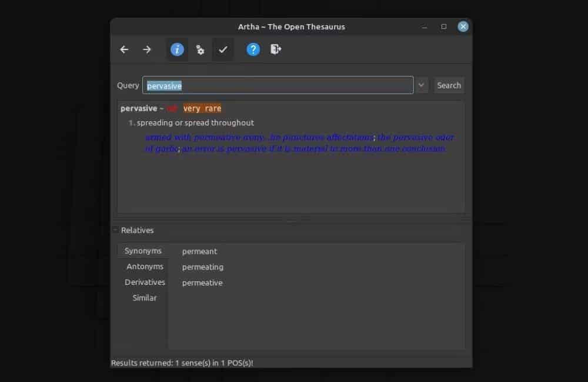
Task: Click the quit application door icon
Action: (275, 49)
